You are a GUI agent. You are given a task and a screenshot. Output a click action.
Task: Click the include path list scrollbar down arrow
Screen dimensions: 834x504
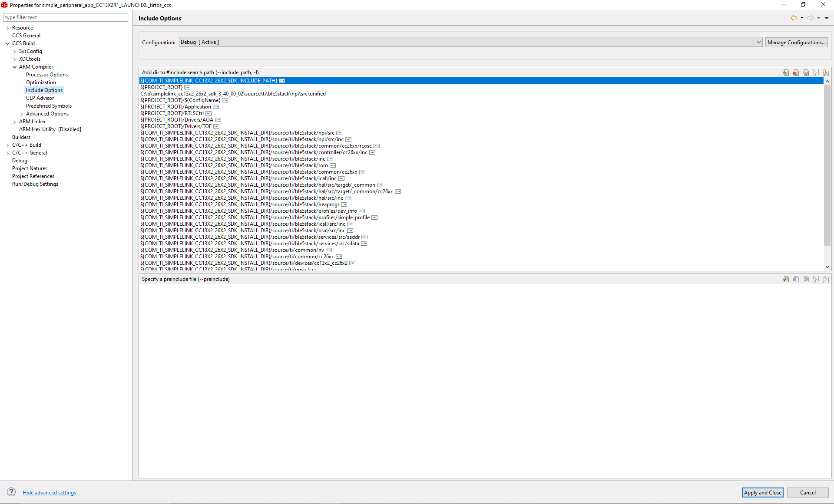(x=827, y=267)
